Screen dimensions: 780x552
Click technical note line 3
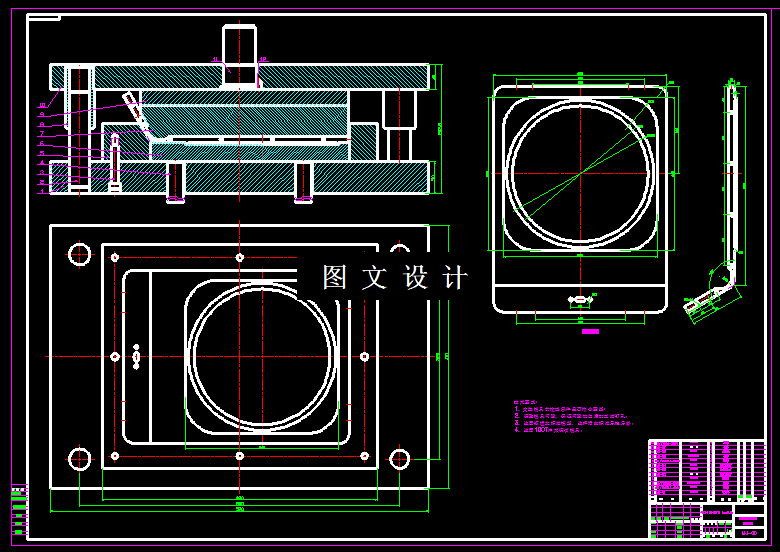(x=574, y=423)
